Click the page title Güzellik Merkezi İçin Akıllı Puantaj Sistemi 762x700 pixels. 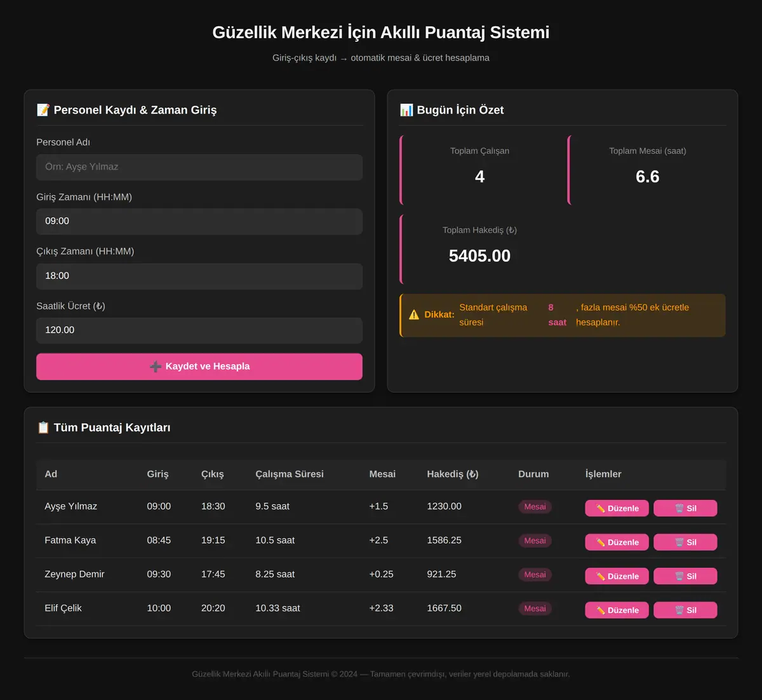381,32
